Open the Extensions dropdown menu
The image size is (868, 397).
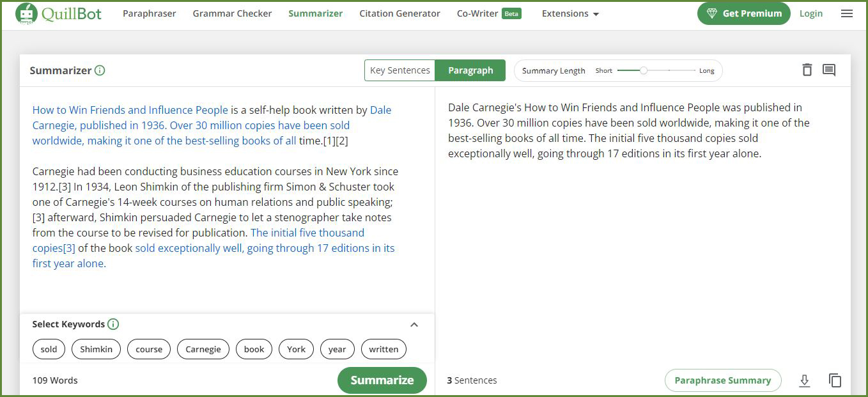[x=570, y=13]
